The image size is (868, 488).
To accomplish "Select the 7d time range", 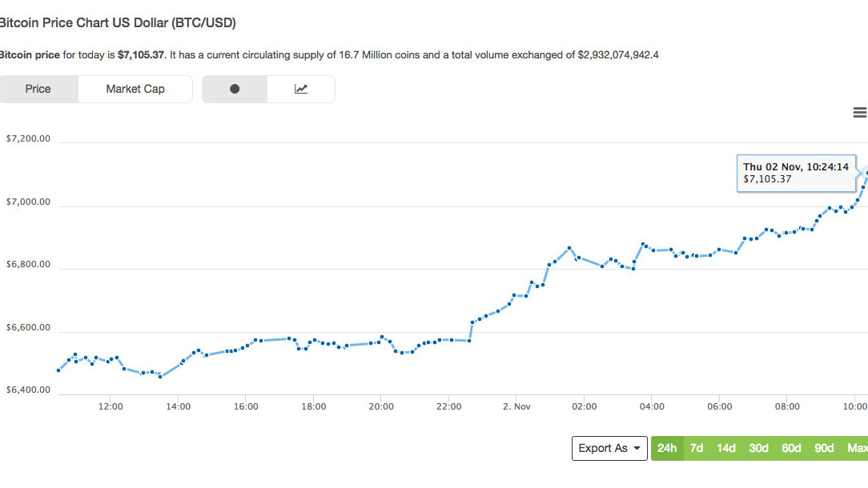I will coord(697,448).
